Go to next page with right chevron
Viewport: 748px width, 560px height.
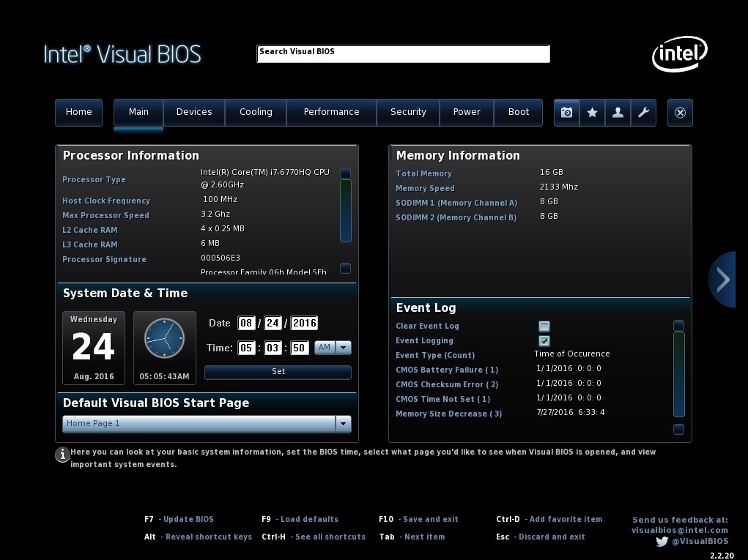click(723, 279)
